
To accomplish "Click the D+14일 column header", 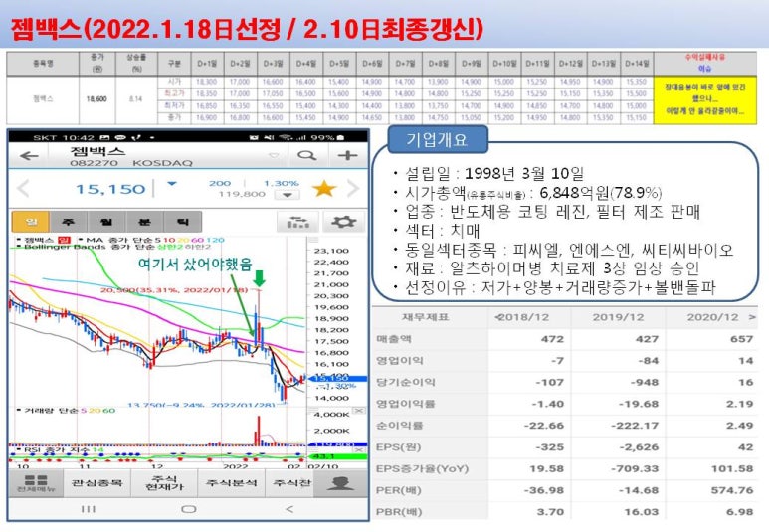I will pyautogui.click(x=637, y=64).
